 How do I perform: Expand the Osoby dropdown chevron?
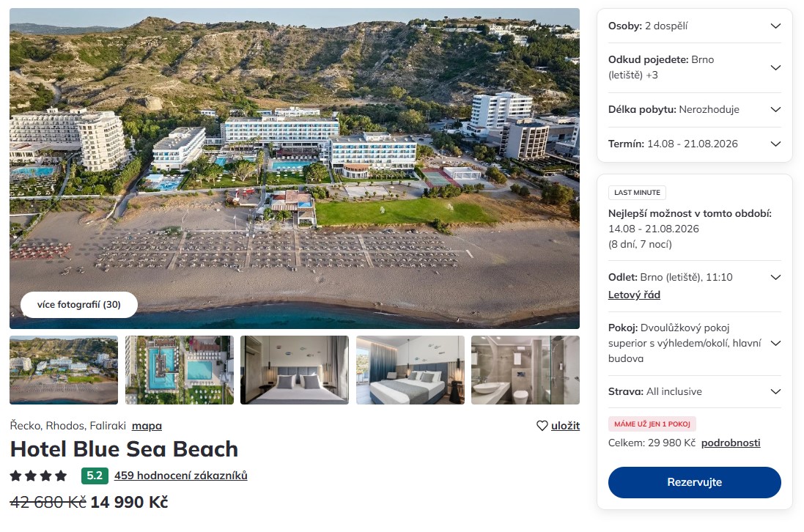(775, 26)
